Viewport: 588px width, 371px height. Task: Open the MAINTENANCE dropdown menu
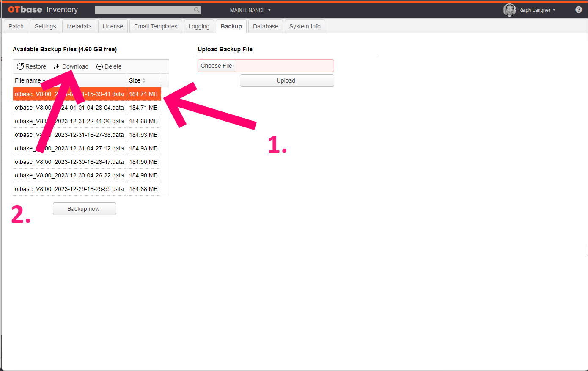click(250, 10)
